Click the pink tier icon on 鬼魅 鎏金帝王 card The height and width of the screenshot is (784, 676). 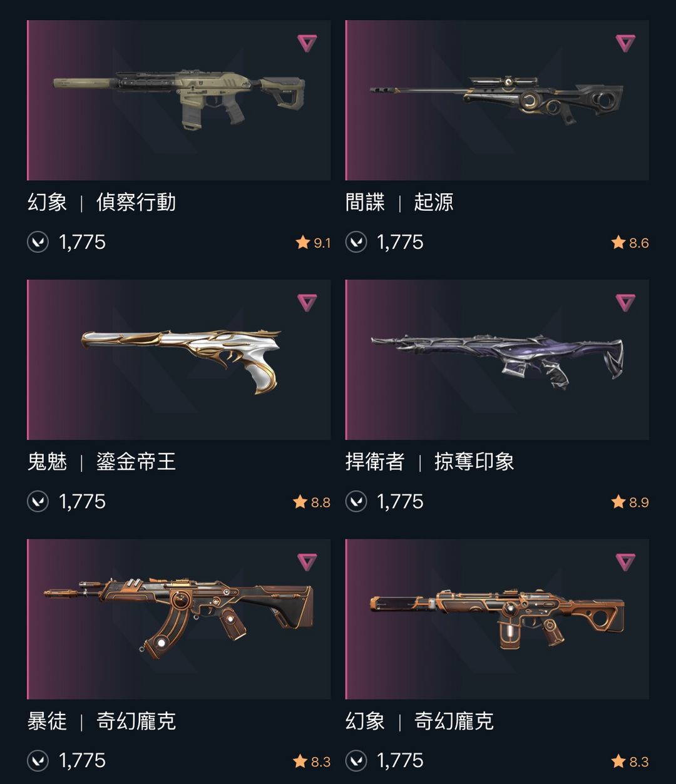(x=307, y=303)
